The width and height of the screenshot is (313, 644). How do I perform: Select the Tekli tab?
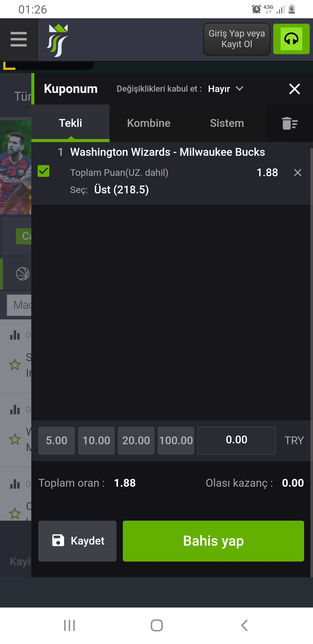(70, 123)
